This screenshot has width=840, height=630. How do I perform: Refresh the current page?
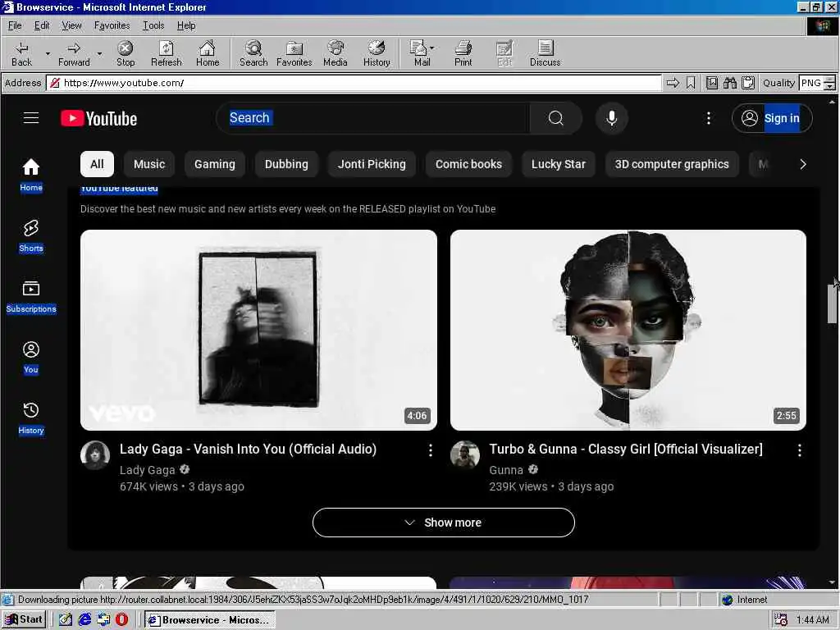(x=166, y=53)
